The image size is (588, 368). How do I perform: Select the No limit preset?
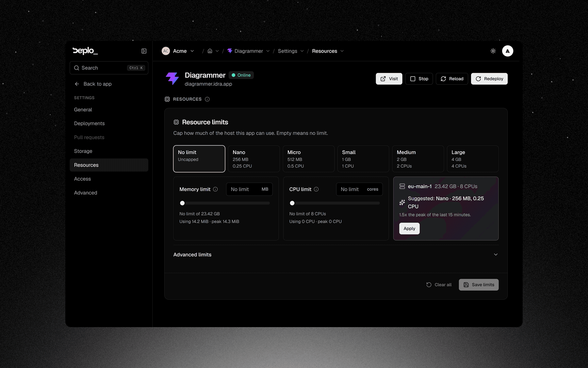click(x=199, y=159)
